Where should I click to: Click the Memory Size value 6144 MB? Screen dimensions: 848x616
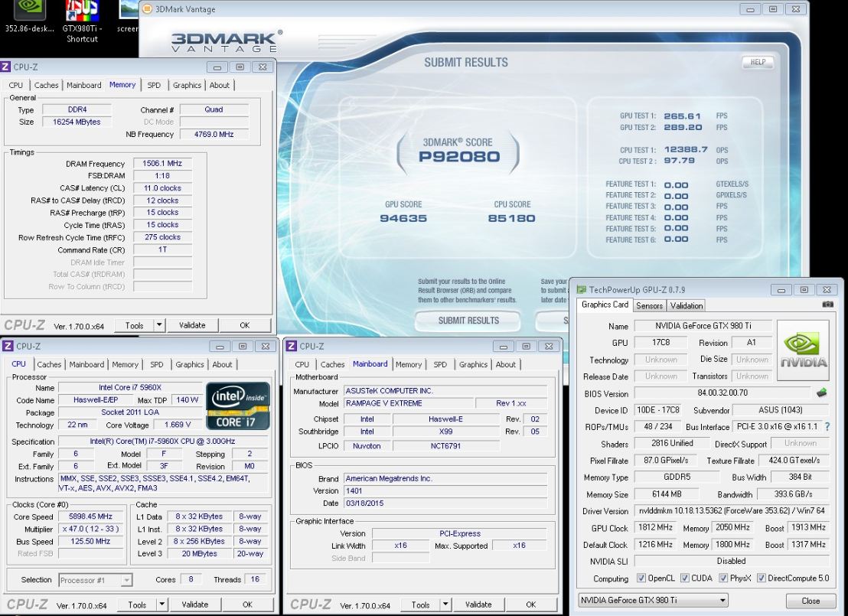click(x=667, y=494)
